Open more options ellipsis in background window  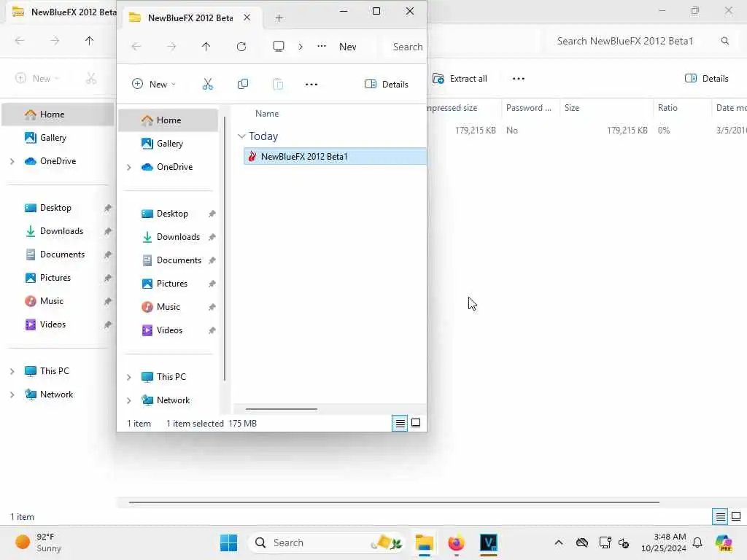pyautogui.click(x=519, y=79)
